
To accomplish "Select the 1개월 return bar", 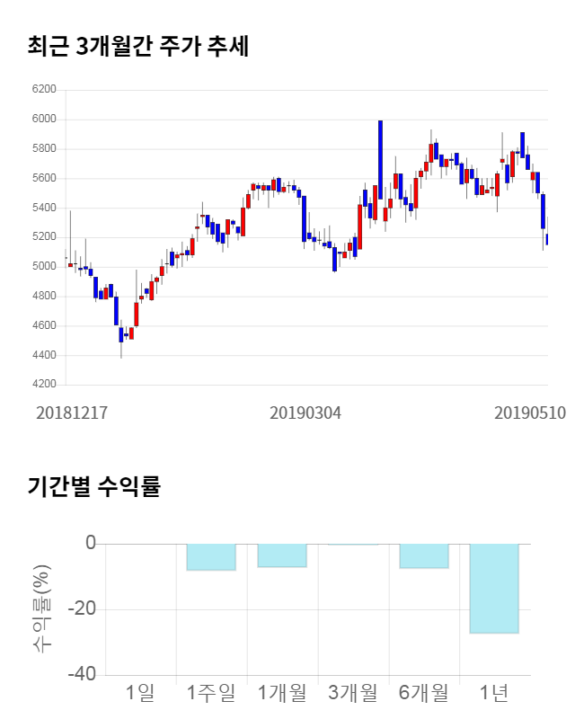I will [282, 555].
